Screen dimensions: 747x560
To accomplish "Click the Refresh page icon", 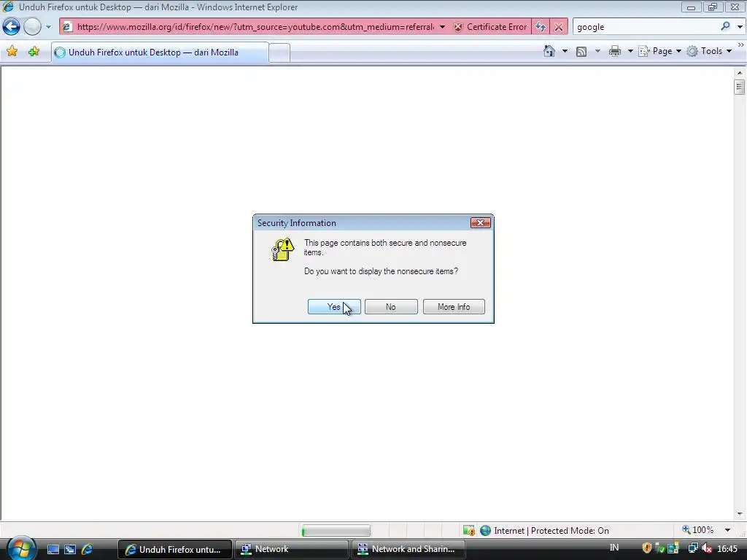I will click(541, 27).
